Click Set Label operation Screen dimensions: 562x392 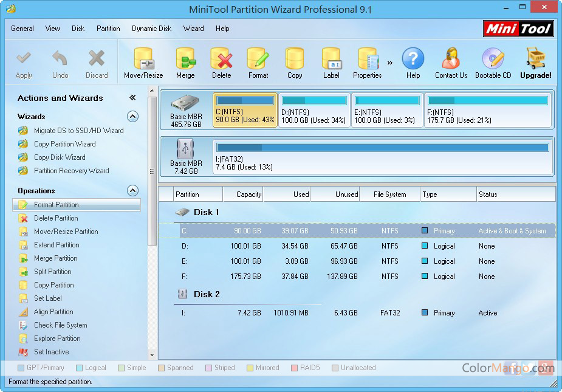47,298
